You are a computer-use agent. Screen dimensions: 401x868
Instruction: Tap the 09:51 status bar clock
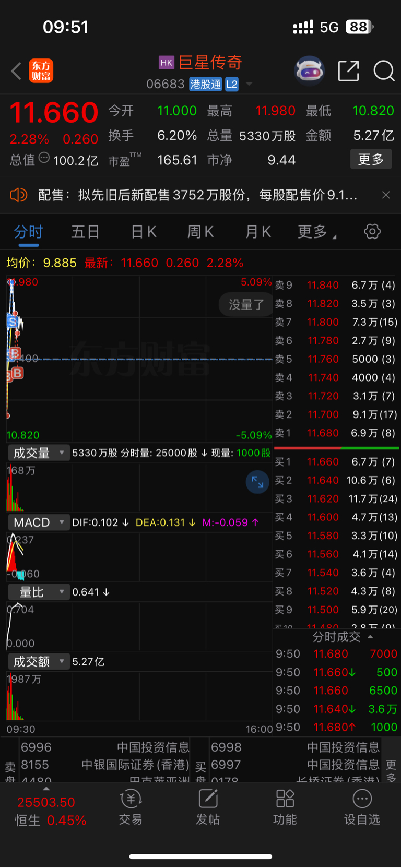tap(66, 27)
